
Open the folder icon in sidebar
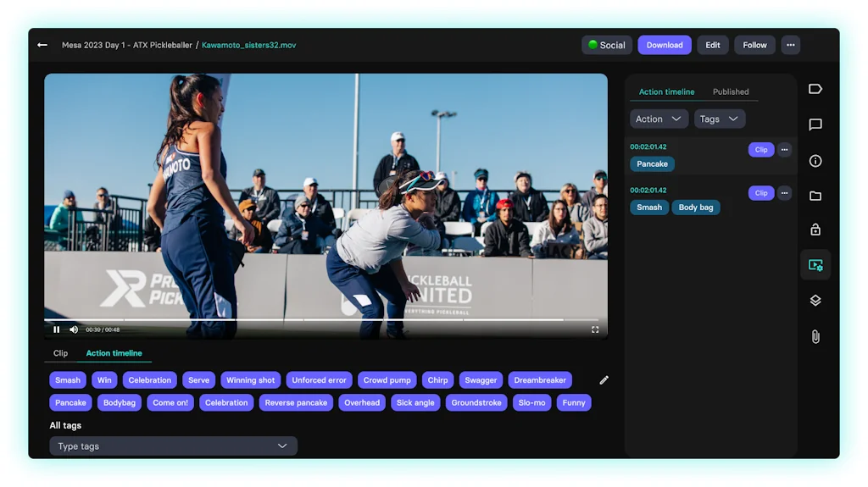pos(815,196)
